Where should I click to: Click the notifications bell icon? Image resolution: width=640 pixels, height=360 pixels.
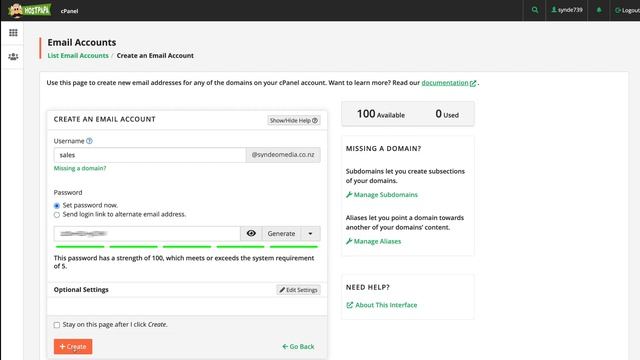click(x=599, y=10)
